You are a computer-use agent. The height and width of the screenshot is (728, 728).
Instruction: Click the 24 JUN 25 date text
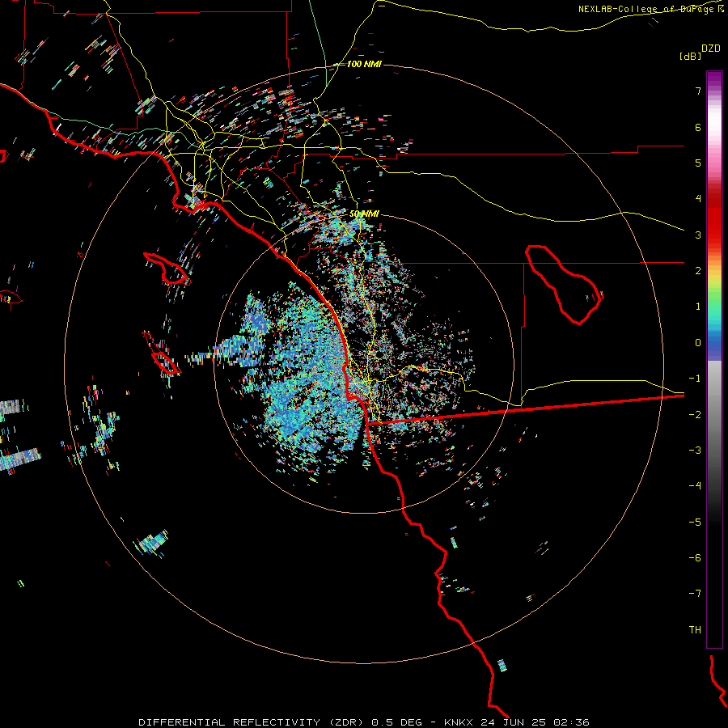coord(514,722)
